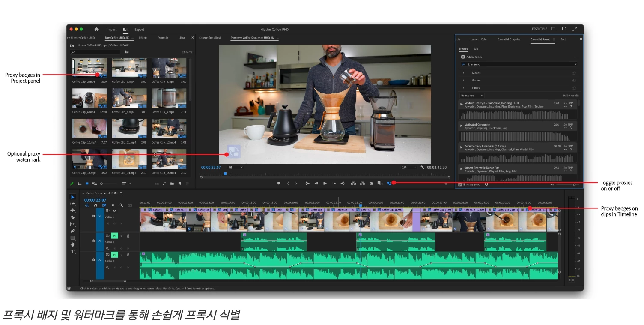
Task: Click the Comparison View icon in Program monitor
Action: [x=380, y=183]
